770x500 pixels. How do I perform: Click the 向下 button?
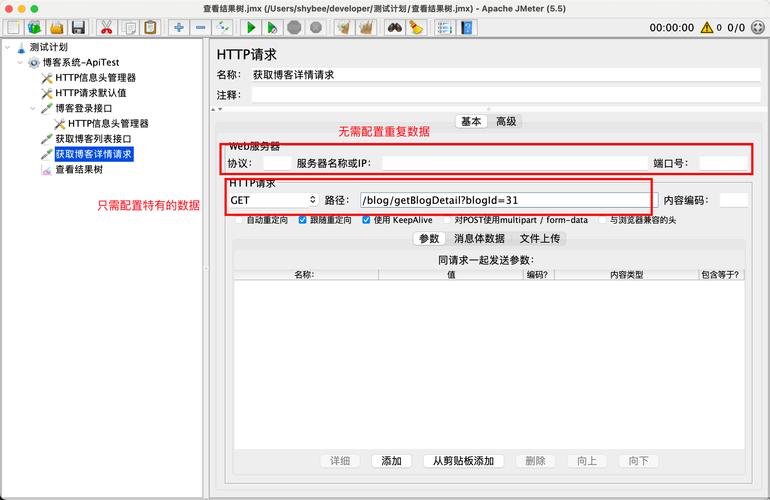click(638, 461)
